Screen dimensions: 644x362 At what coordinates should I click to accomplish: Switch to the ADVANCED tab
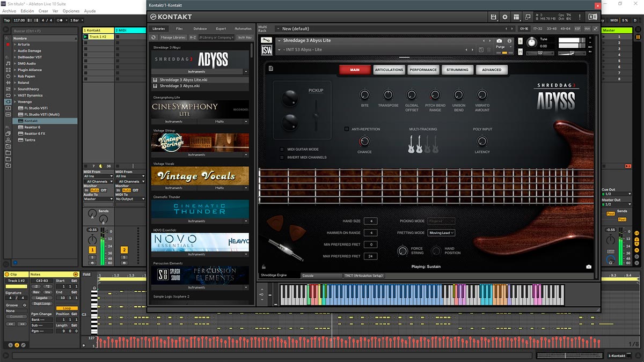tap(492, 70)
